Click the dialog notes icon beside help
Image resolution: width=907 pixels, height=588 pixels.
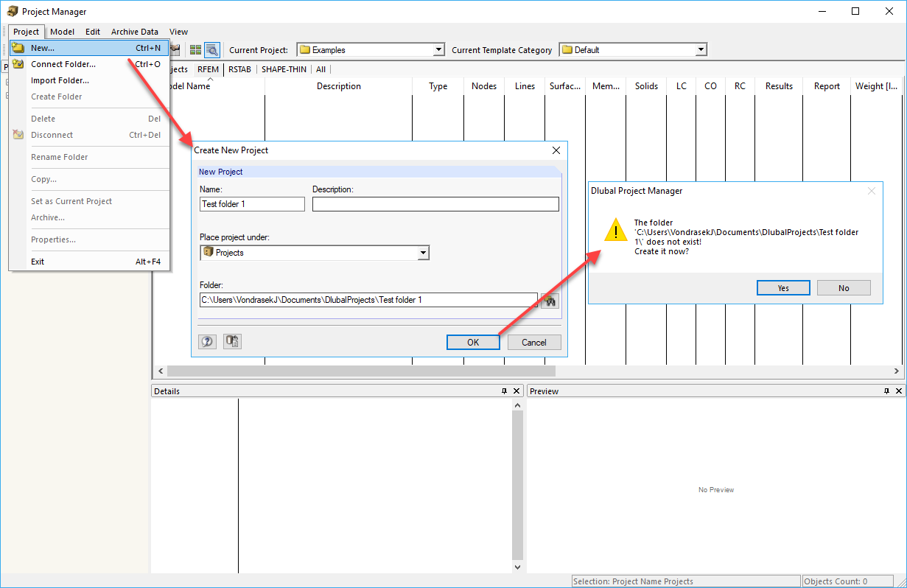(x=232, y=341)
